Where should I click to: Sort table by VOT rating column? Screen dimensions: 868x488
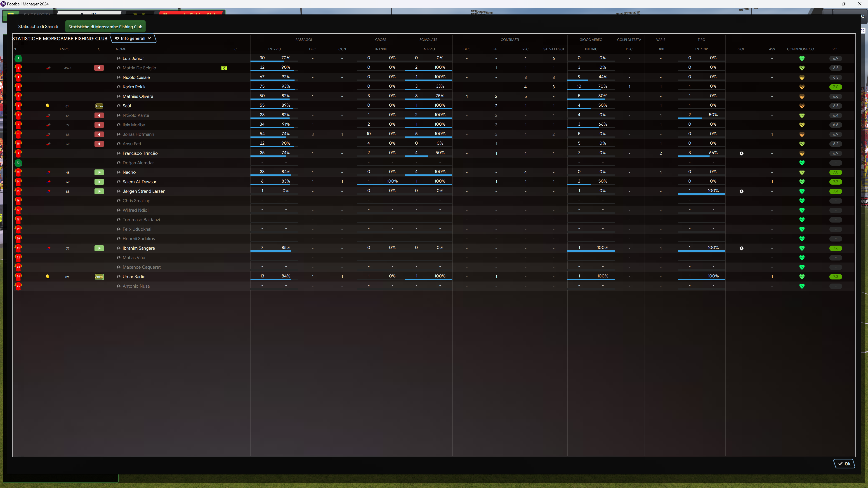pyautogui.click(x=836, y=49)
